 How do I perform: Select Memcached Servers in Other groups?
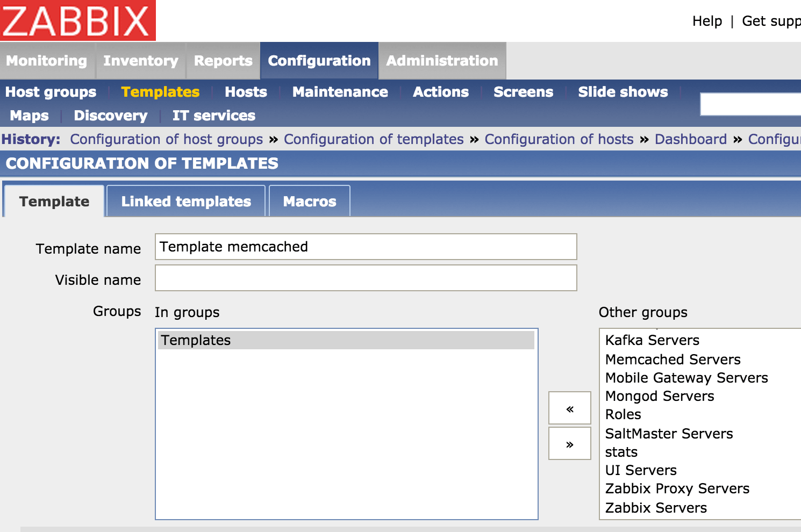673,360
